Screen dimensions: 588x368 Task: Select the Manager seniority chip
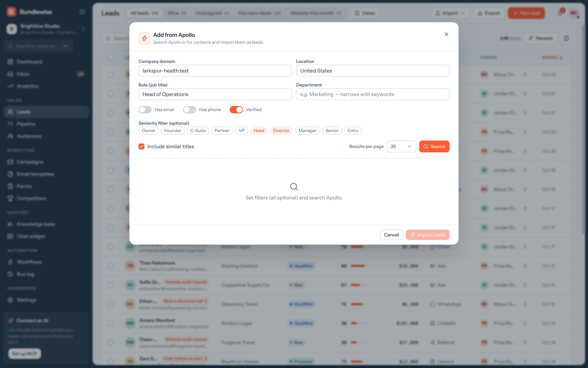coord(307,131)
